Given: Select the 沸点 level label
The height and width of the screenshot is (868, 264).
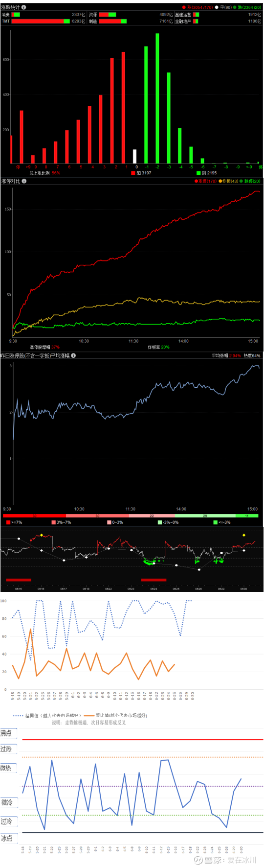Looking at the screenshot, I should [6, 733].
